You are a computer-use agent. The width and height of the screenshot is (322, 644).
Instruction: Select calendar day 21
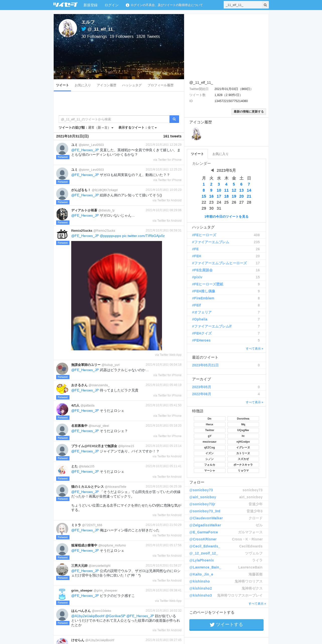tap(249, 196)
